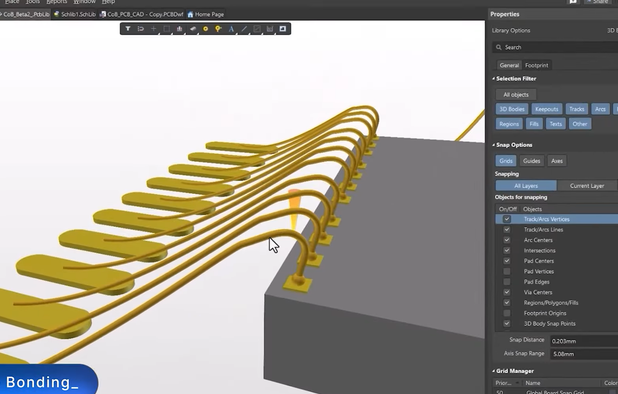The image size is (618, 394).
Task: Open the CoB_PCB_CAD - Copy.PCBDwf tab
Action: (141, 14)
